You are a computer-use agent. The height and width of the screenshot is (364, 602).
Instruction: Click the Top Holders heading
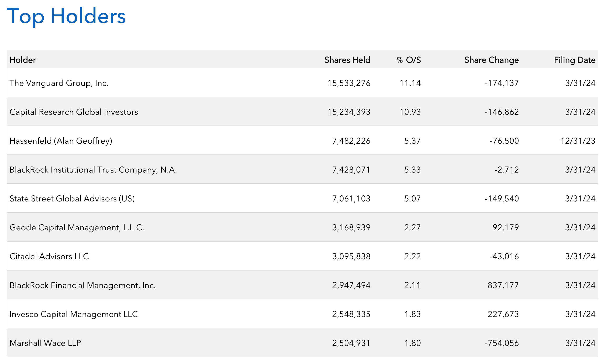coord(66,16)
